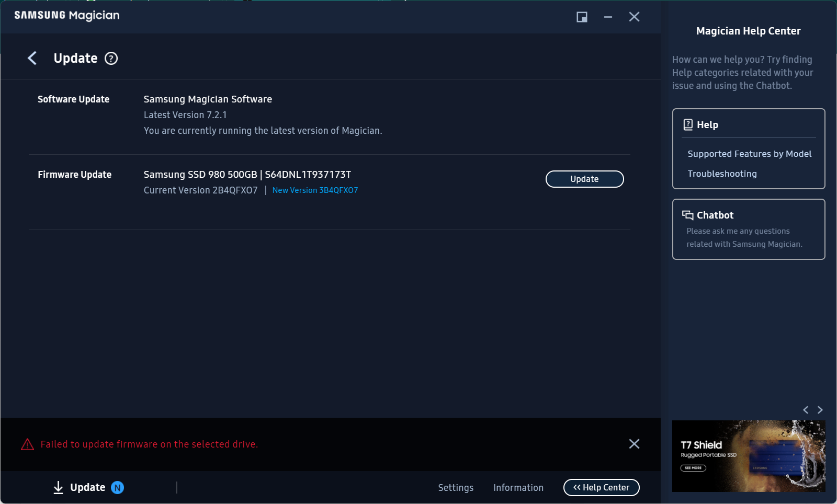Click the left arrow above the T7 Shield banner

(805, 410)
